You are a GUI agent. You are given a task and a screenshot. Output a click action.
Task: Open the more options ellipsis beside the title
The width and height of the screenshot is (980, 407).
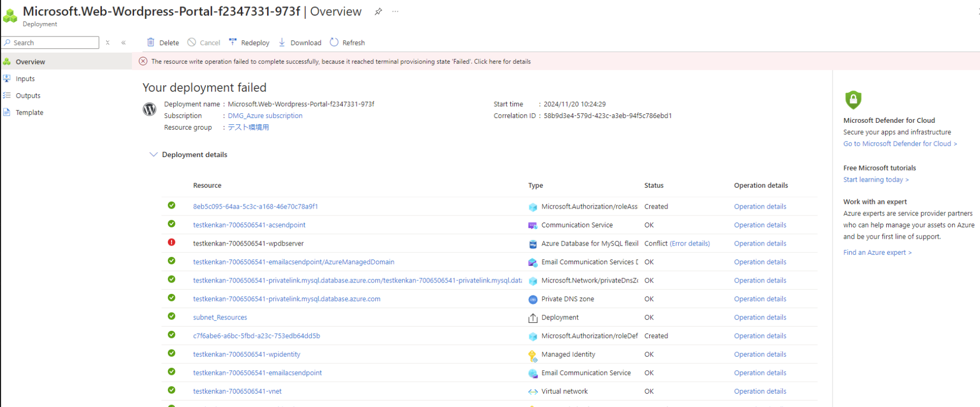pyautogui.click(x=395, y=11)
